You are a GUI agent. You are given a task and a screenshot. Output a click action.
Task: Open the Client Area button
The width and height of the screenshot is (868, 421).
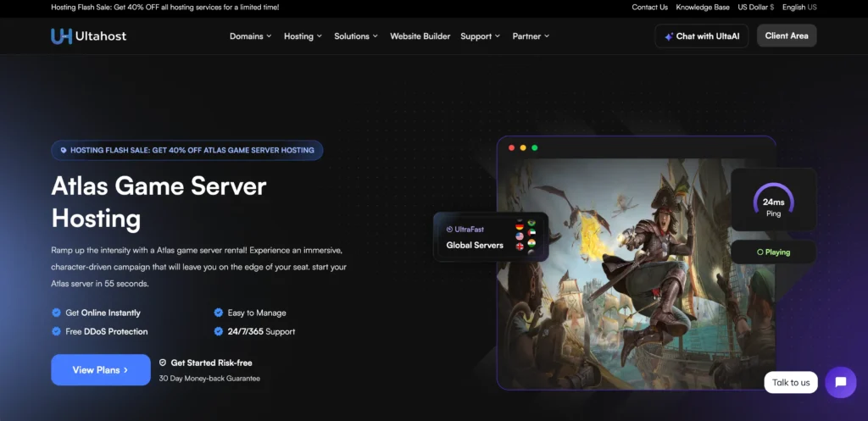pos(786,36)
